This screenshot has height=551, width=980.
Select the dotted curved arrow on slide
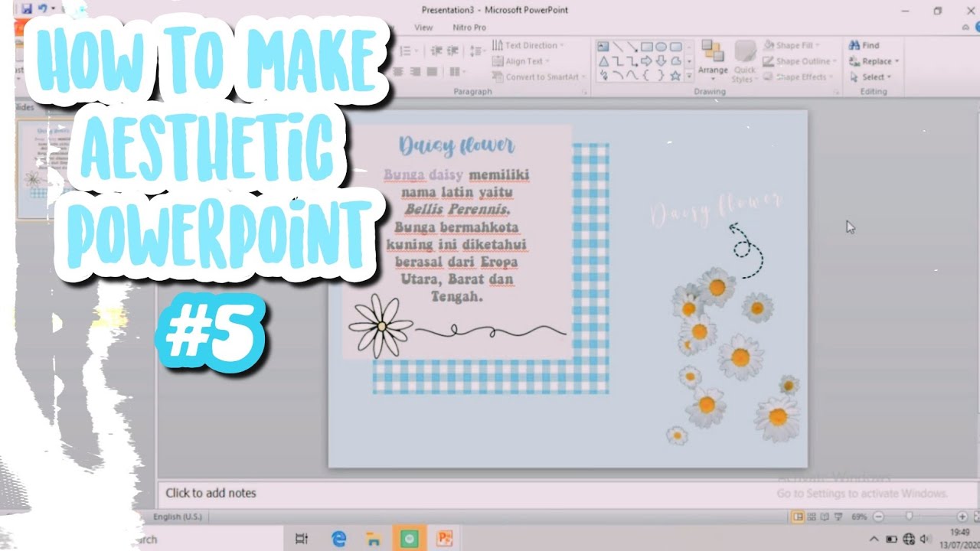[x=746, y=249]
